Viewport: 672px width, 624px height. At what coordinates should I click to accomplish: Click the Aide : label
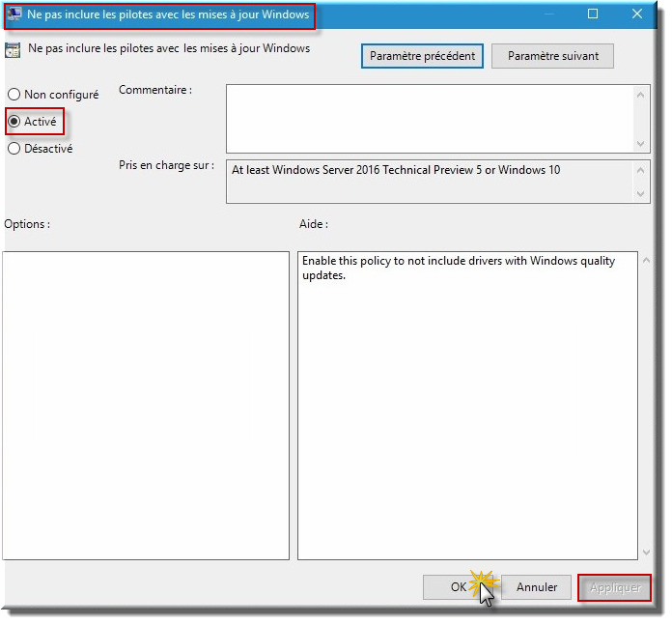coord(315,225)
